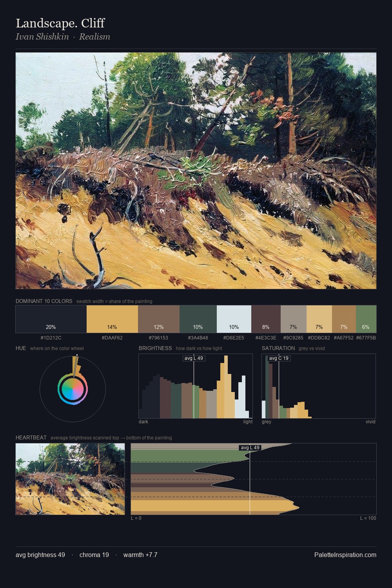The width and height of the screenshot is (392, 588).
Task: Click the #4E3C3E maroon swatch
Action: pos(266,319)
